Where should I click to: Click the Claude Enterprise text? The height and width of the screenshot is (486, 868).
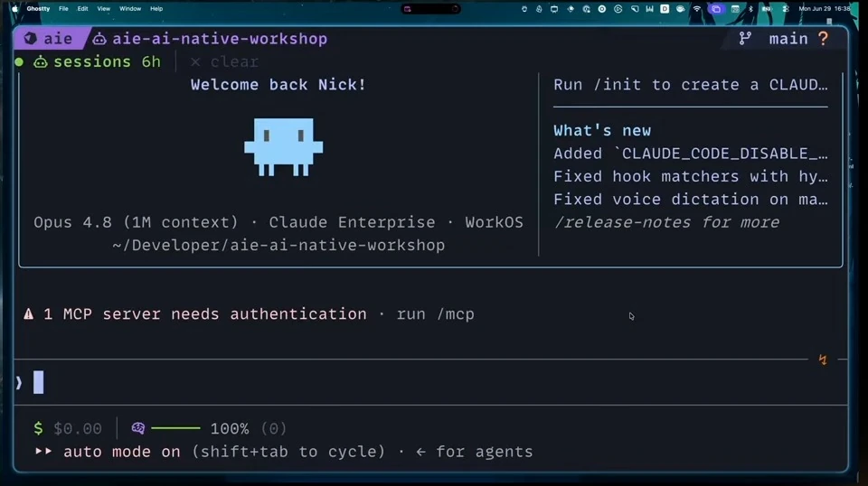click(352, 222)
